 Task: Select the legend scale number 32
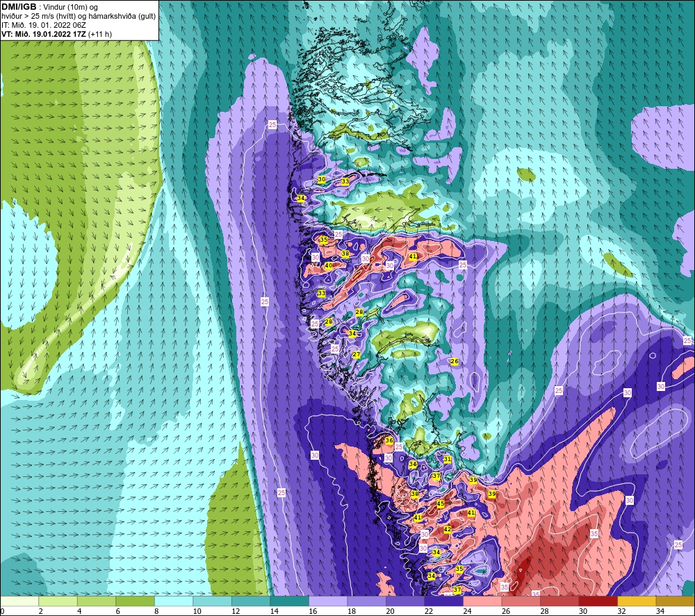(x=621, y=612)
